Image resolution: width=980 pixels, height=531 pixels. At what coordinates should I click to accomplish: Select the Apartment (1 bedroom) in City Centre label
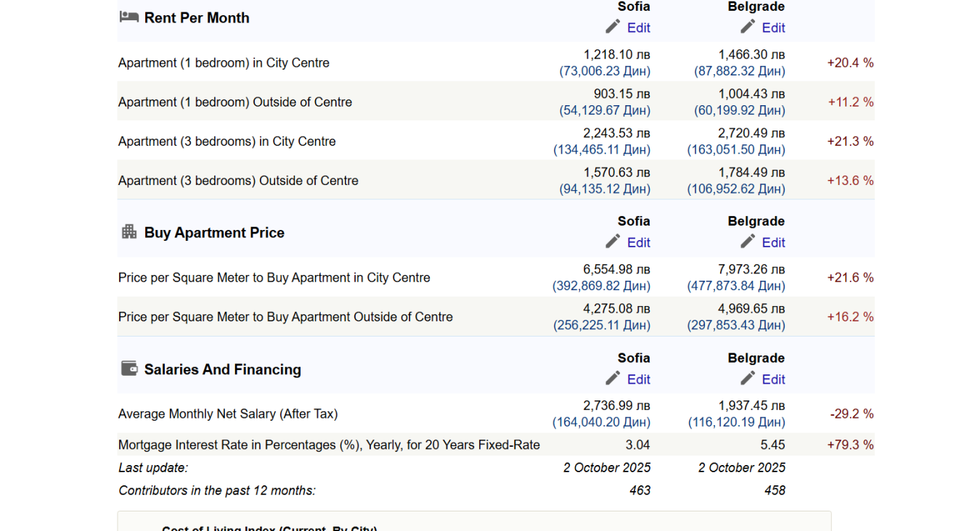(x=224, y=63)
